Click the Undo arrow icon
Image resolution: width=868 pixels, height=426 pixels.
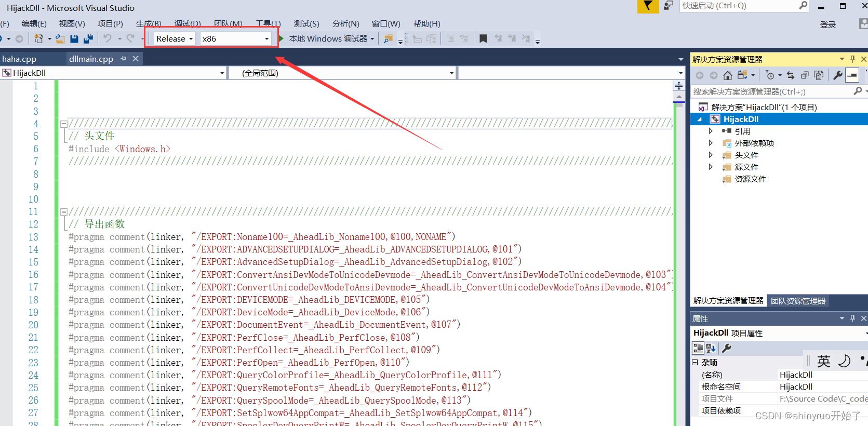[x=108, y=38]
